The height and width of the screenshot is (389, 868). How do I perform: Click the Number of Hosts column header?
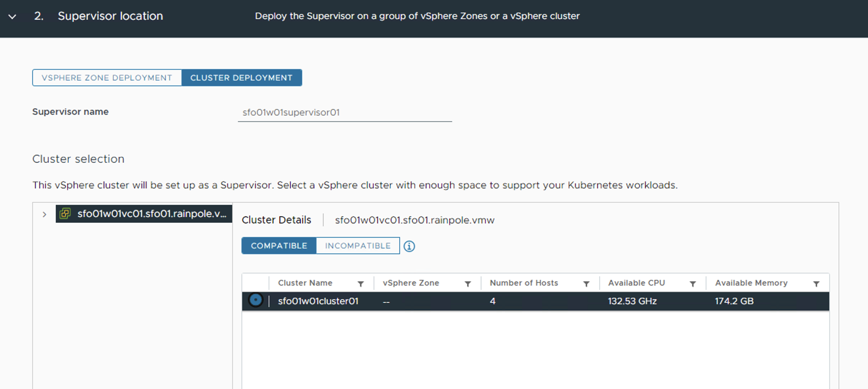[x=524, y=283]
